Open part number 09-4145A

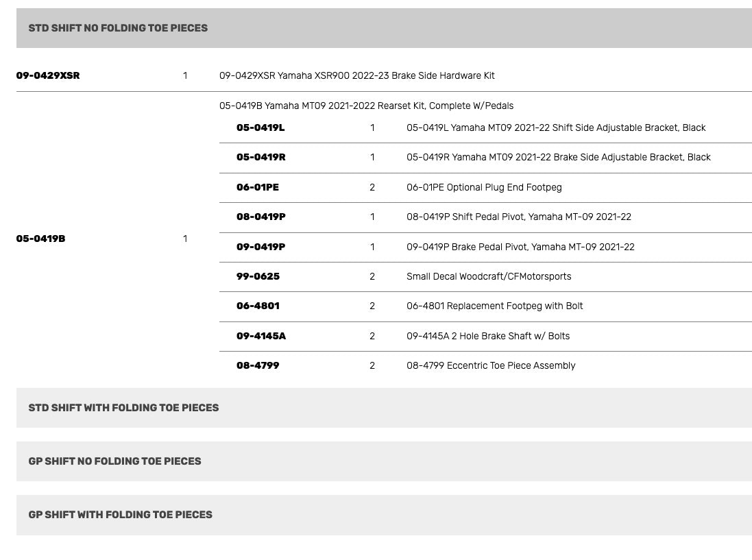(x=261, y=336)
